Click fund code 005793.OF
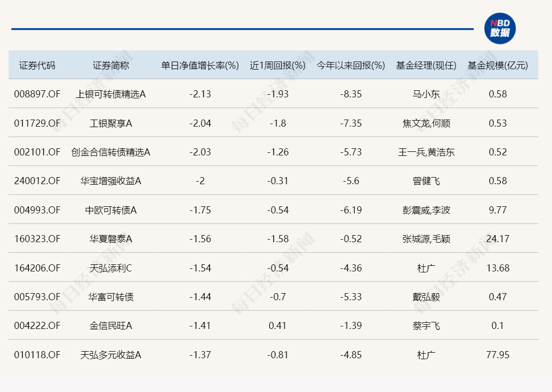 pyautogui.click(x=37, y=297)
